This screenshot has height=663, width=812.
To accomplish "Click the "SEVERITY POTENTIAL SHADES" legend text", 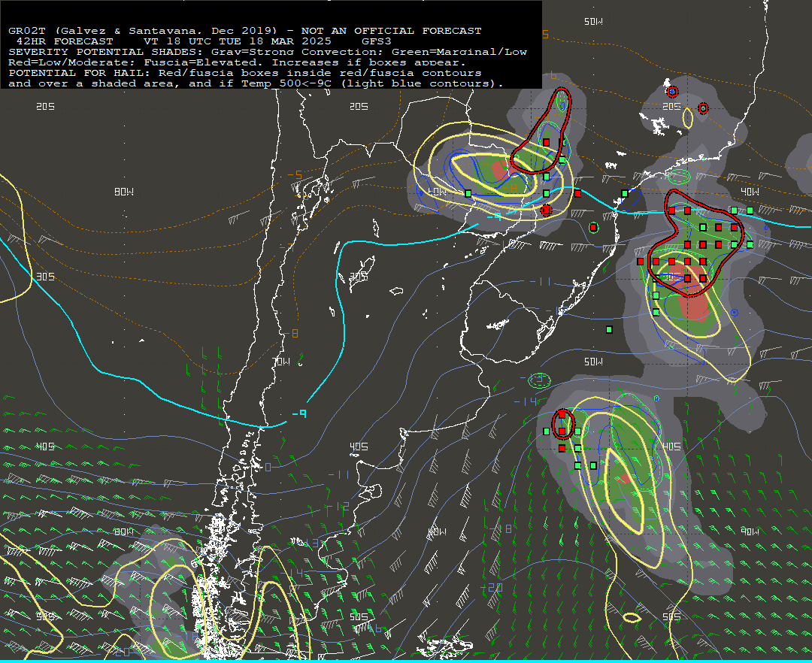I will point(107,52).
